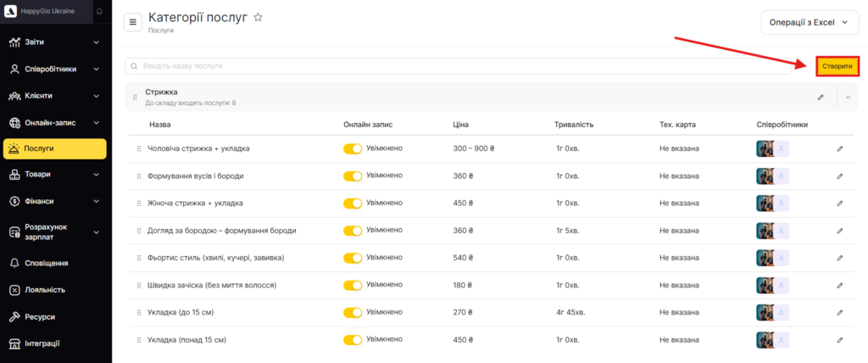Screen dimensions: 868x363
Task: Collapse the Стрижка category with chevron
Action: 848,98
